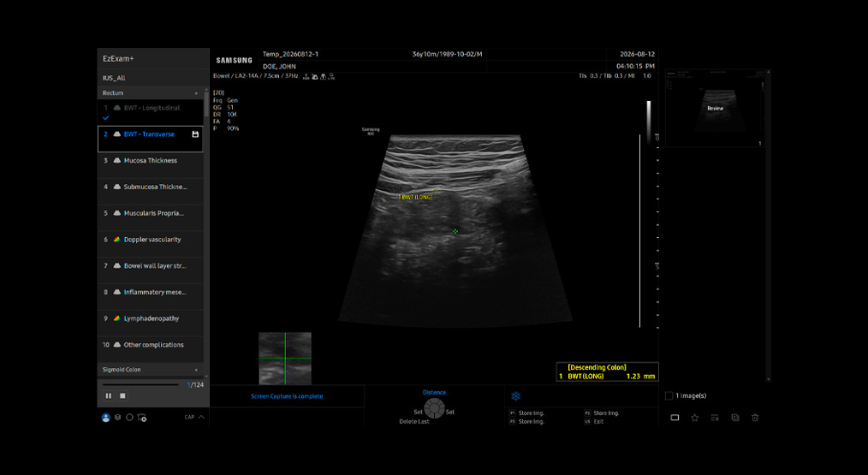Click the patient profile icon in the bottom left
This screenshot has height=475, width=868.
coord(106,418)
